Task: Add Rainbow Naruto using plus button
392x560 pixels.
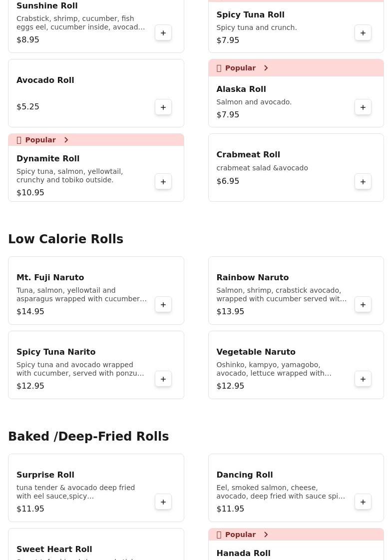Action: (363, 305)
